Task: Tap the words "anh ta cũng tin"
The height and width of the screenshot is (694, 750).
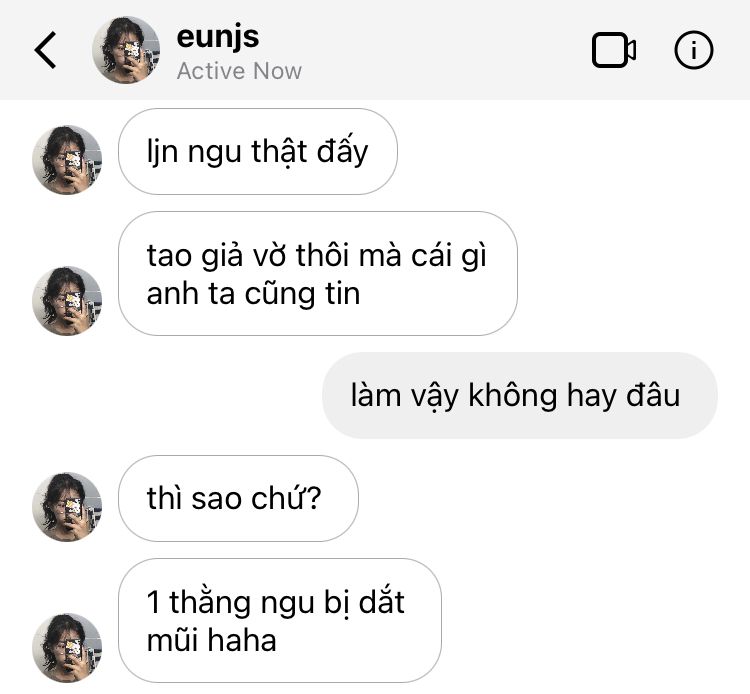Action: pyautogui.click(x=254, y=294)
